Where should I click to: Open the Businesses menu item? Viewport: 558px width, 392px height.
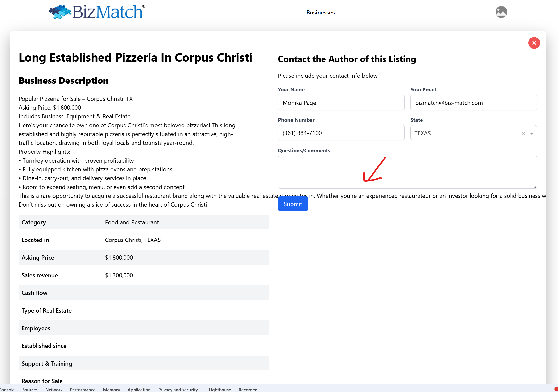coord(320,13)
